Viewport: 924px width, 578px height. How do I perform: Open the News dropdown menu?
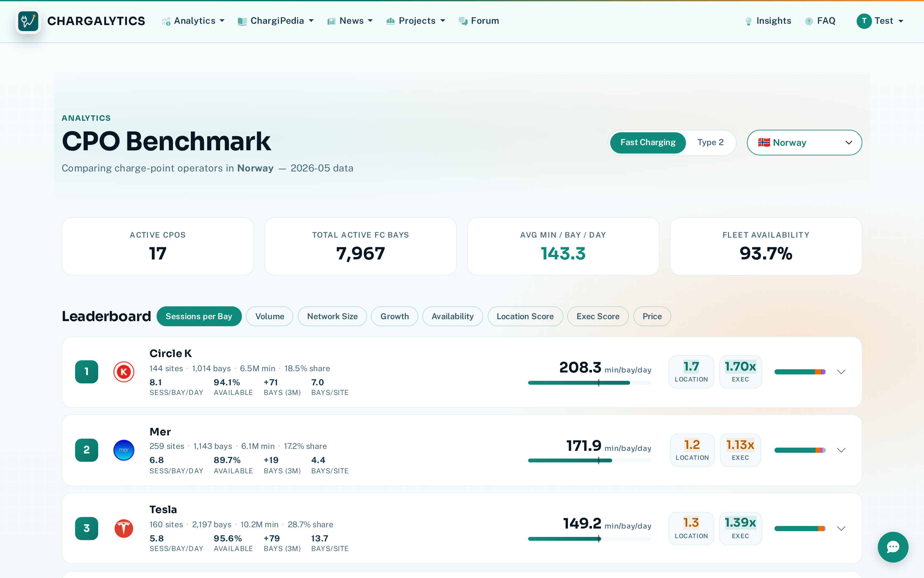350,21
